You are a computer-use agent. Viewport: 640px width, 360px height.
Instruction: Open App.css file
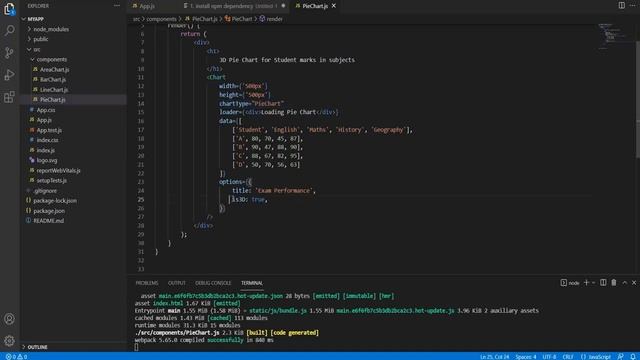(46, 110)
